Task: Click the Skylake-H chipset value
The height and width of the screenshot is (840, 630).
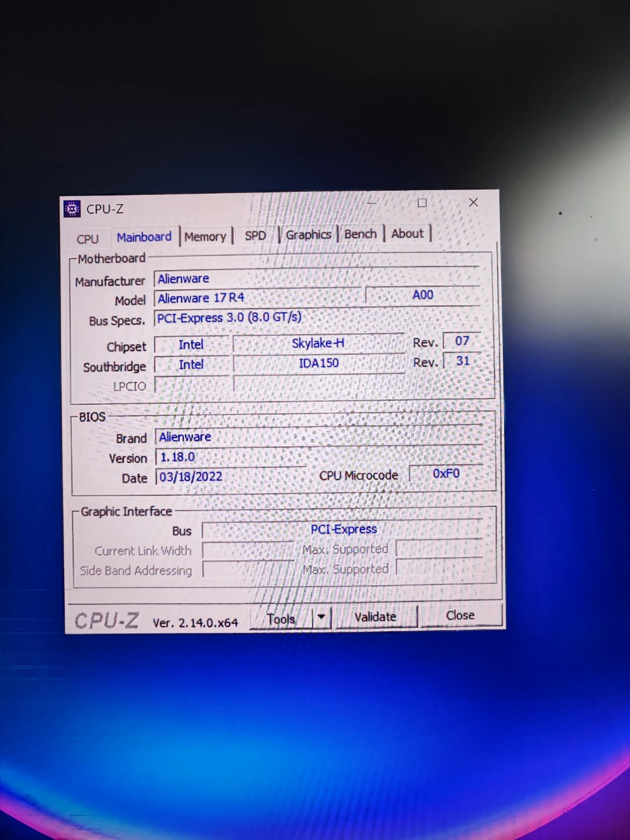Action: (x=318, y=343)
